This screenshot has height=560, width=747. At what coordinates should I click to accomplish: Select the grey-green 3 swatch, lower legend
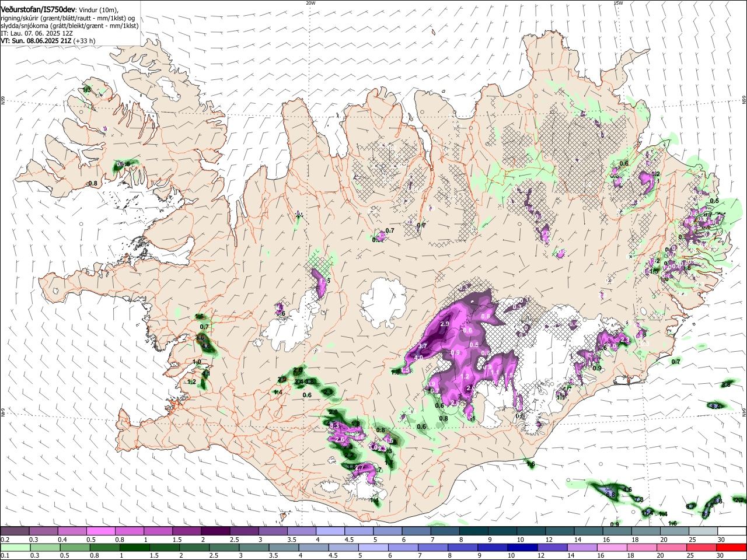(254, 547)
